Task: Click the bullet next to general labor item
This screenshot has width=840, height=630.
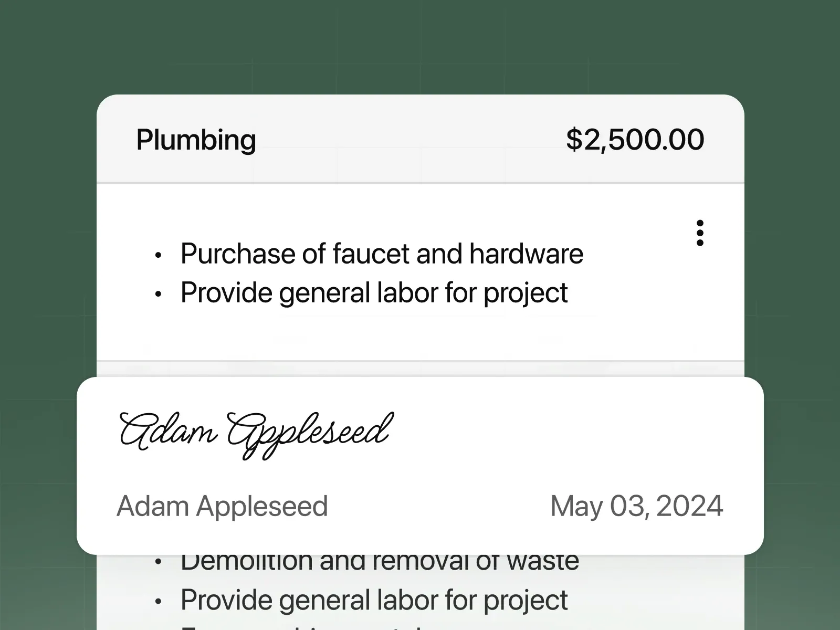Action: 158,295
